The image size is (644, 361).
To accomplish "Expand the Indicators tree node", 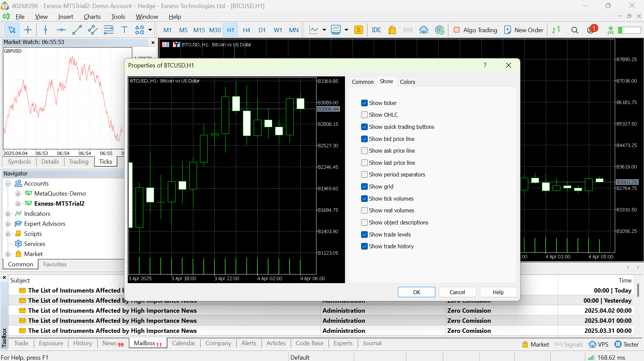I will pyautogui.click(x=8, y=214).
